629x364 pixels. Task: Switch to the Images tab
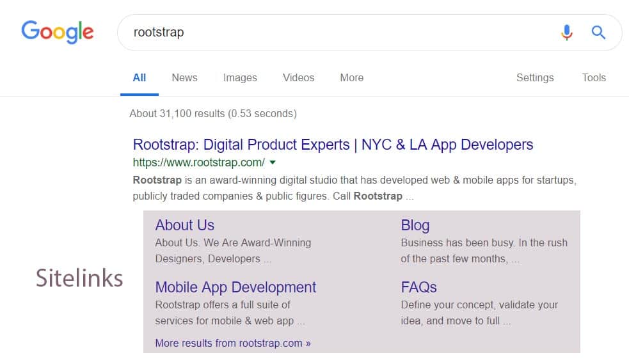(240, 78)
